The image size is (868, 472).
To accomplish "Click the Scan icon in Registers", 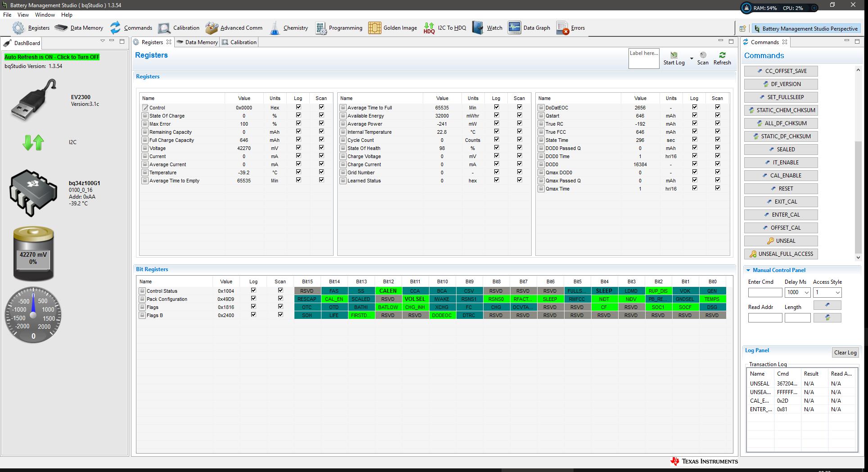I will click(703, 55).
